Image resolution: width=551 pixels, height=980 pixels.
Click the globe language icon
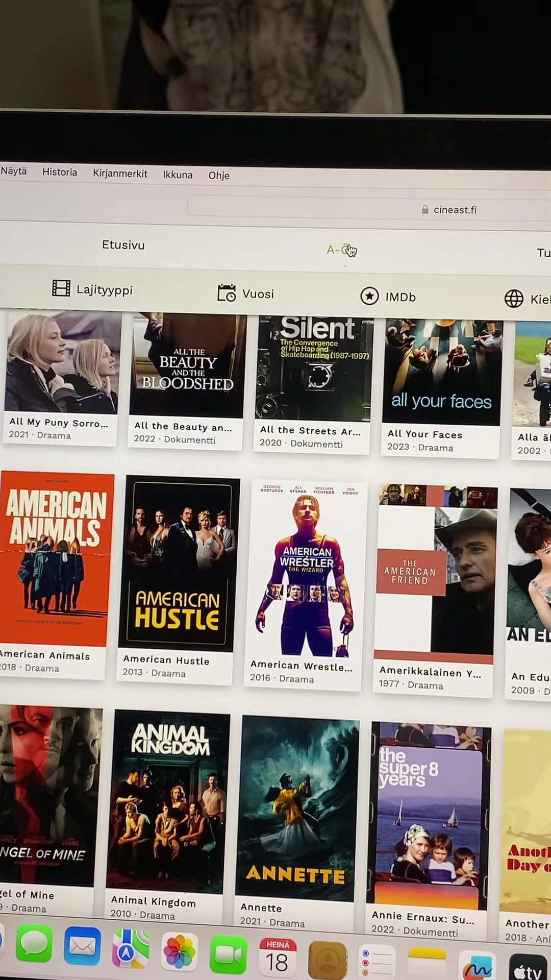(x=514, y=298)
